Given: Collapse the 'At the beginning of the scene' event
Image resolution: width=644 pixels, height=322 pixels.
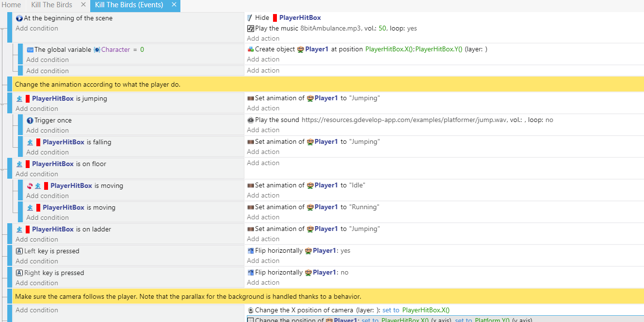Looking at the screenshot, I should pyautogui.click(x=2, y=30).
